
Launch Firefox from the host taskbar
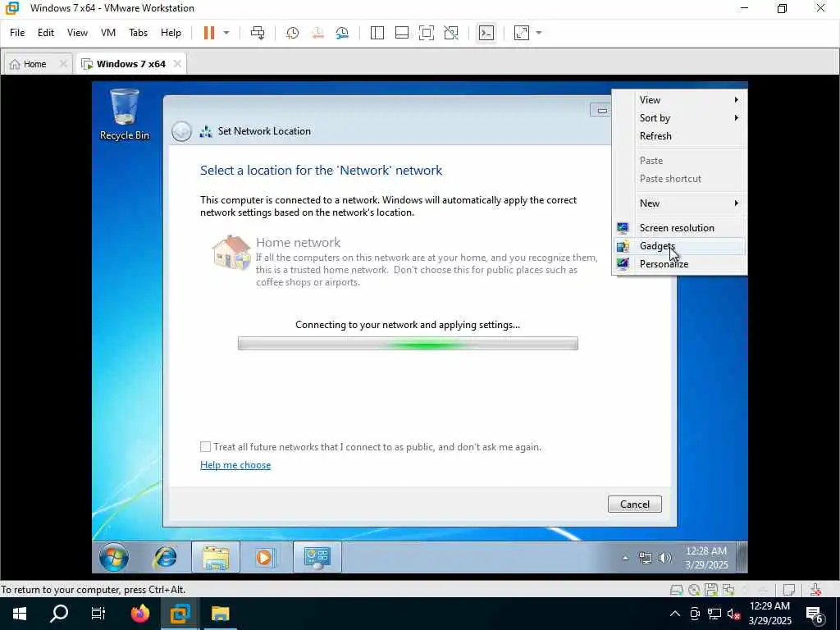click(x=139, y=614)
